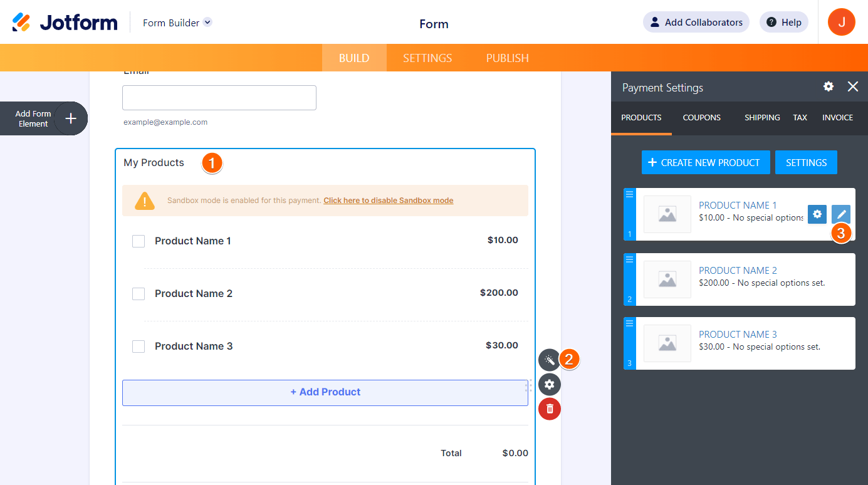Switch to the PUBLISH tab
This screenshot has height=485, width=868.
click(x=508, y=58)
